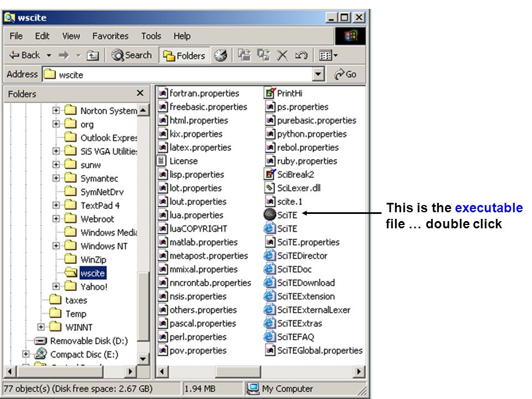Click the Delete (X) toolbar icon
The image size is (532, 399).
pyautogui.click(x=282, y=55)
